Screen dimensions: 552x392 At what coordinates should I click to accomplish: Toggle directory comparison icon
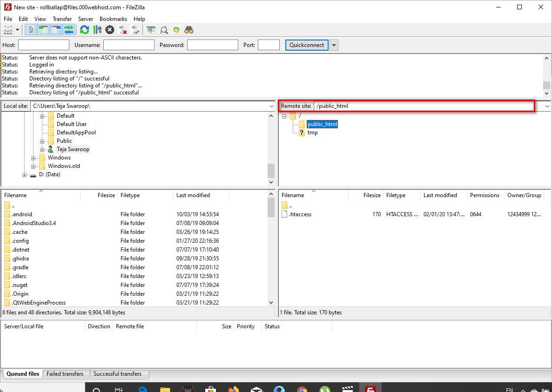point(164,30)
